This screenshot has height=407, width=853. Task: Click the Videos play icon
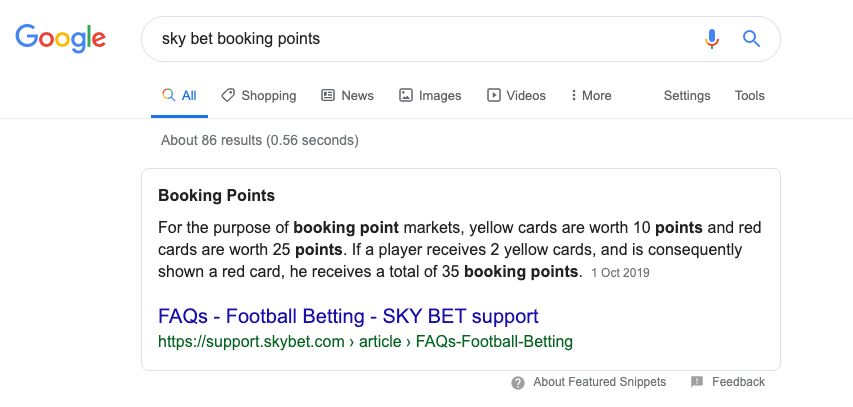point(493,95)
